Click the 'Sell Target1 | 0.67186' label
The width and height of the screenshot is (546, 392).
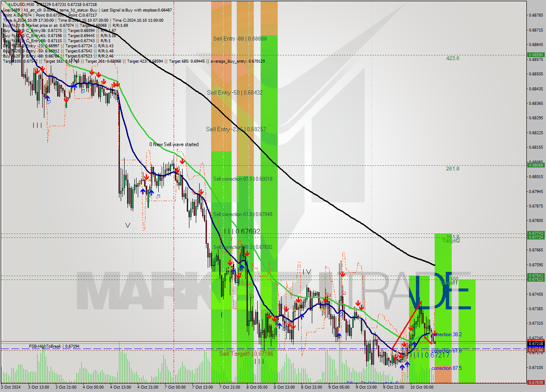[246, 354]
